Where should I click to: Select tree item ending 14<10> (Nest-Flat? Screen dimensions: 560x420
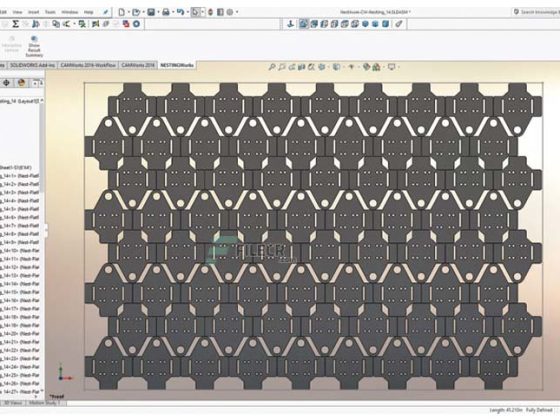(20, 251)
